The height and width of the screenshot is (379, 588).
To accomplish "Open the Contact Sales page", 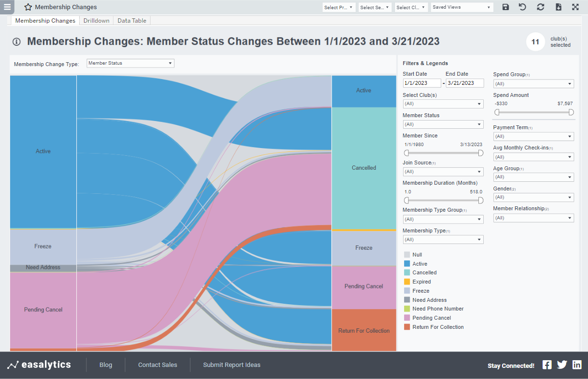I will coord(157,365).
